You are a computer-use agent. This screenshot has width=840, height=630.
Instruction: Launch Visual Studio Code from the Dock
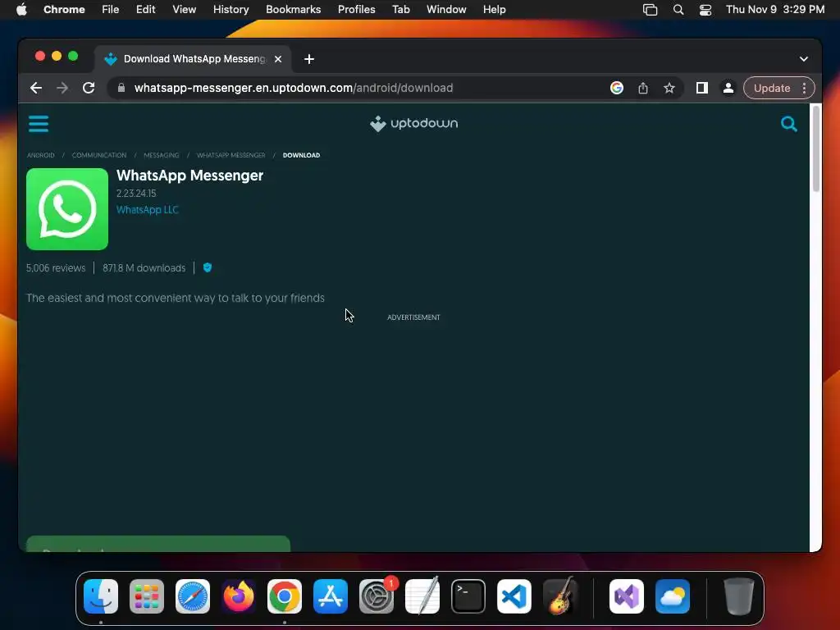click(x=514, y=596)
